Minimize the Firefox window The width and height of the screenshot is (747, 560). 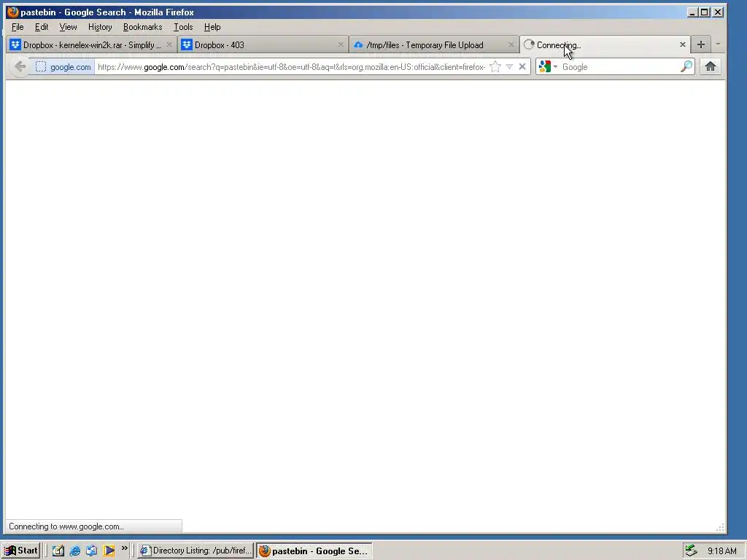pos(692,12)
